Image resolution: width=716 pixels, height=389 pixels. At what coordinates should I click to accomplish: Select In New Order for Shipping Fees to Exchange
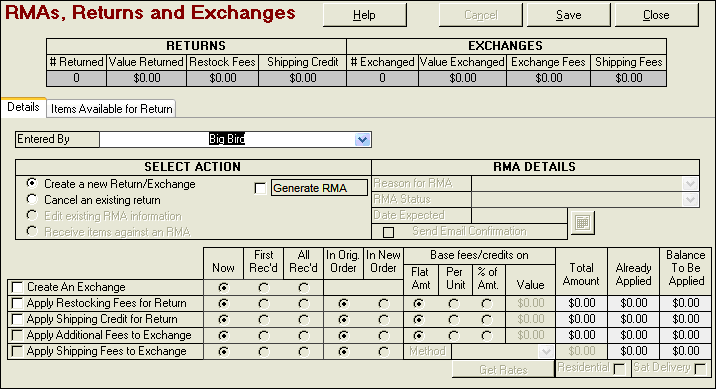point(384,352)
